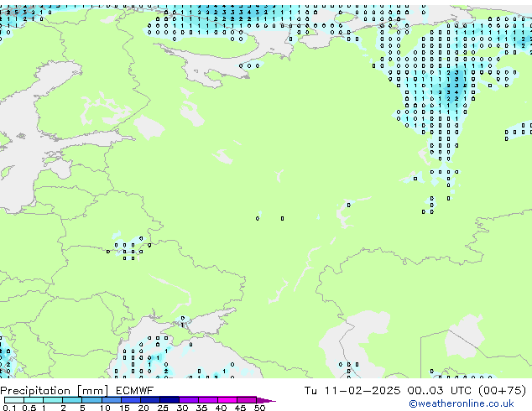Click the "0.1" legend value
The height and width of the screenshot is (411, 532).
[x=9, y=408]
